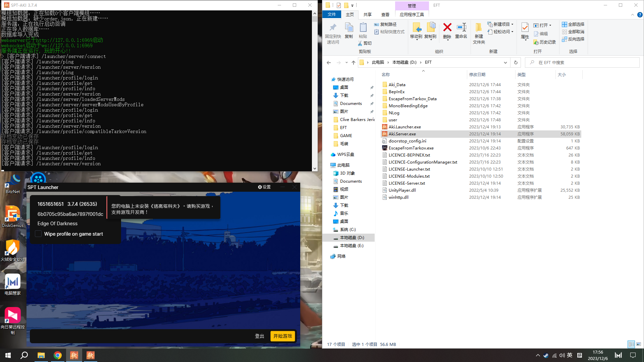The height and width of the screenshot is (362, 644).
Task: Open the Explorer help icon
Action: coord(640,15)
